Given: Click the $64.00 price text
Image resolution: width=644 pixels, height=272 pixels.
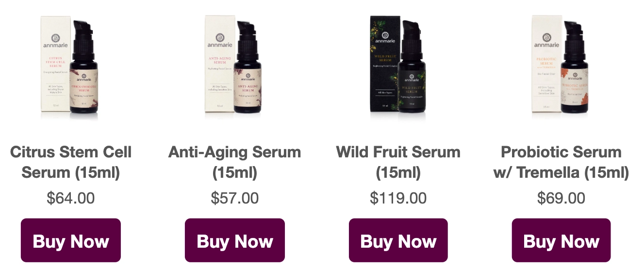Looking at the screenshot, I should point(71,198).
